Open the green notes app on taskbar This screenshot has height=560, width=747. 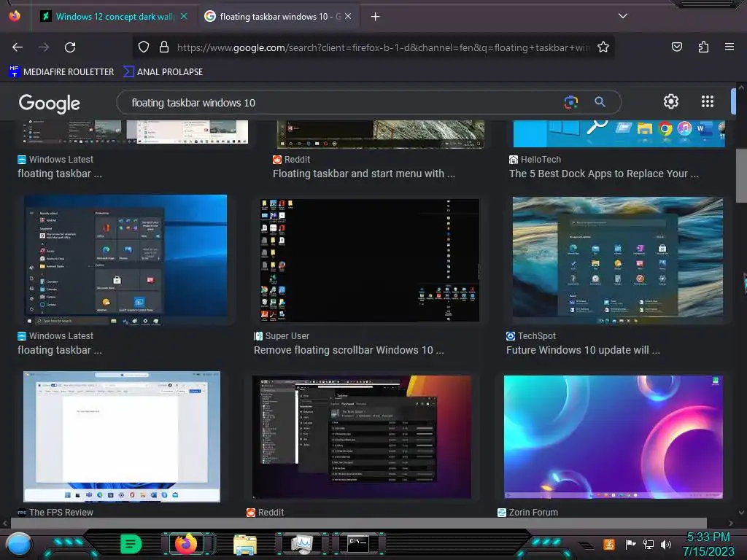131,543
